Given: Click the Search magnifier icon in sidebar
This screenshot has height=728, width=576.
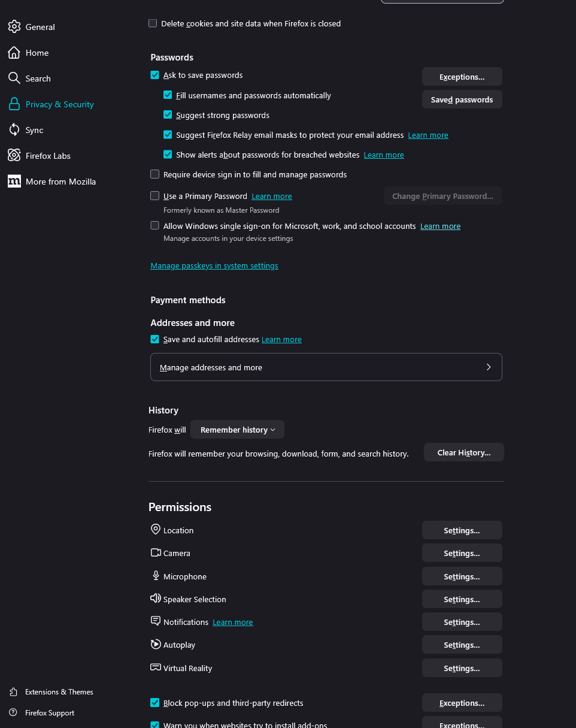Looking at the screenshot, I should coord(14,78).
